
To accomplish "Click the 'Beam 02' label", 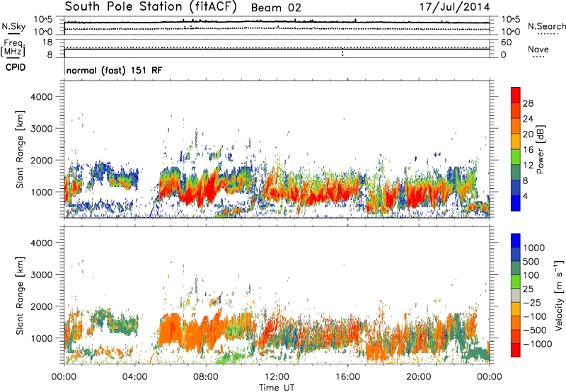I will pos(276,8).
